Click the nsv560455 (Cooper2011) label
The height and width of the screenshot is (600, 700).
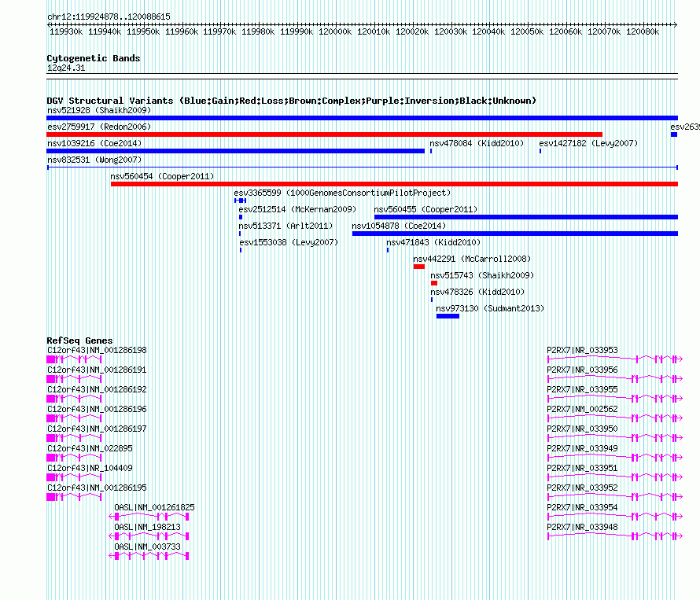tap(426, 209)
